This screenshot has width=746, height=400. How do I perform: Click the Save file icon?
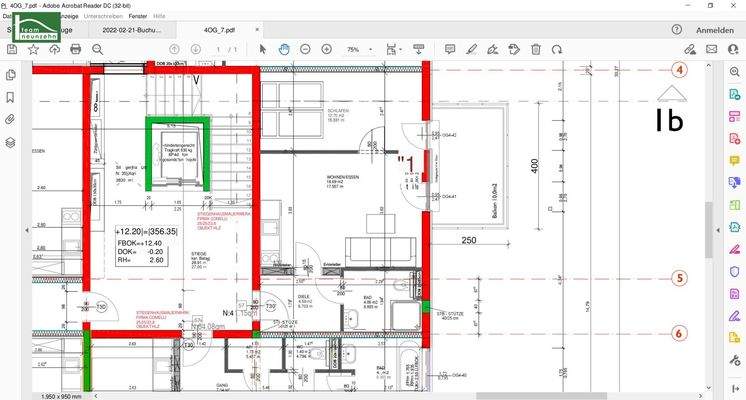click(x=11, y=49)
